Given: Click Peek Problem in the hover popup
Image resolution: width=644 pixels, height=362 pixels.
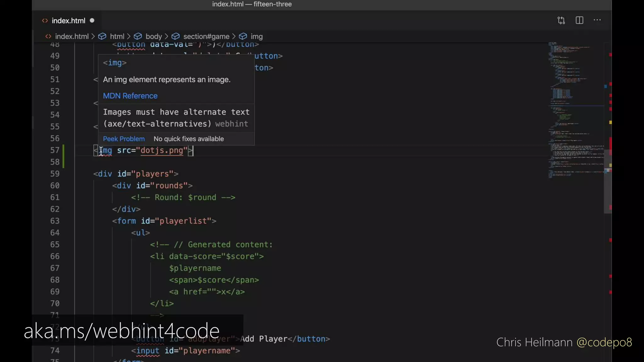Looking at the screenshot, I should [x=124, y=139].
